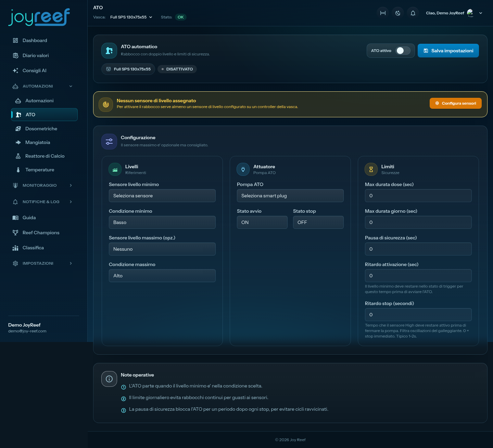Click the Full SPS 130x75x55 chip
493x448 pixels.
(128, 69)
